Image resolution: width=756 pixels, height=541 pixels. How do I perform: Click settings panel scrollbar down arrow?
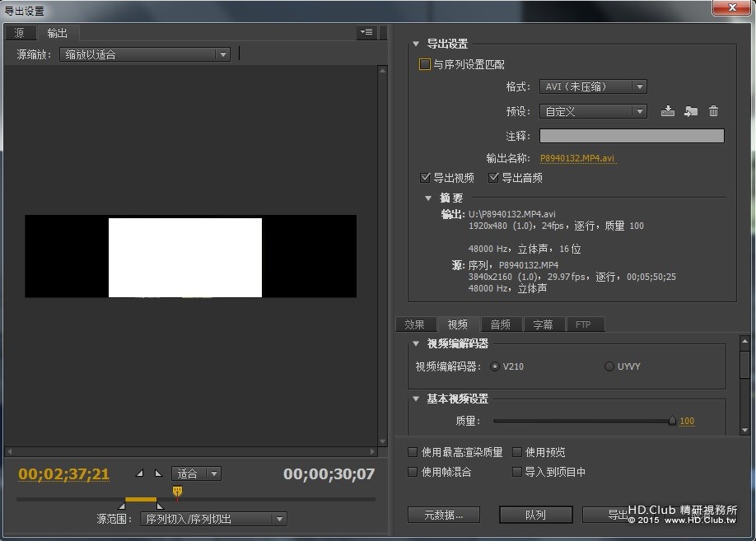(744, 430)
